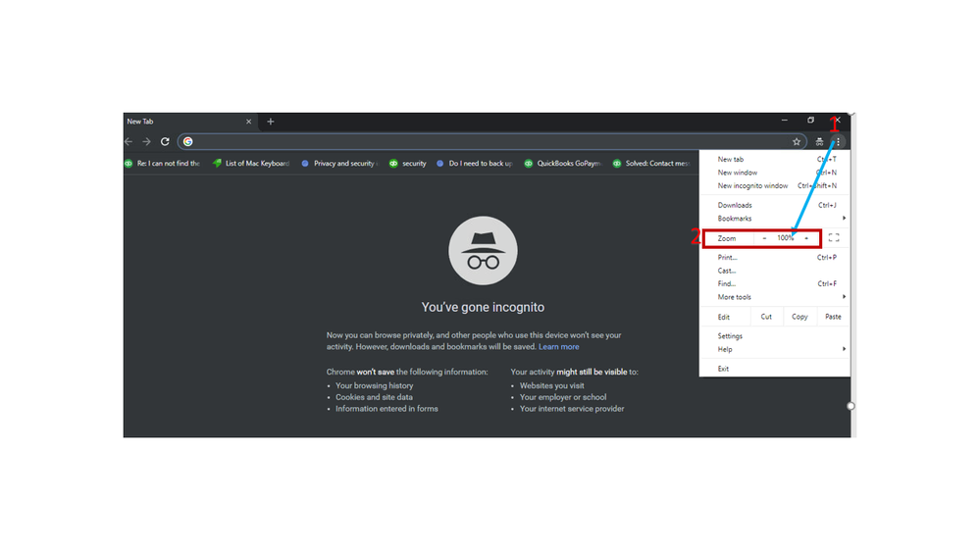
Task: Decrease zoom with the minus button
Action: (764, 238)
